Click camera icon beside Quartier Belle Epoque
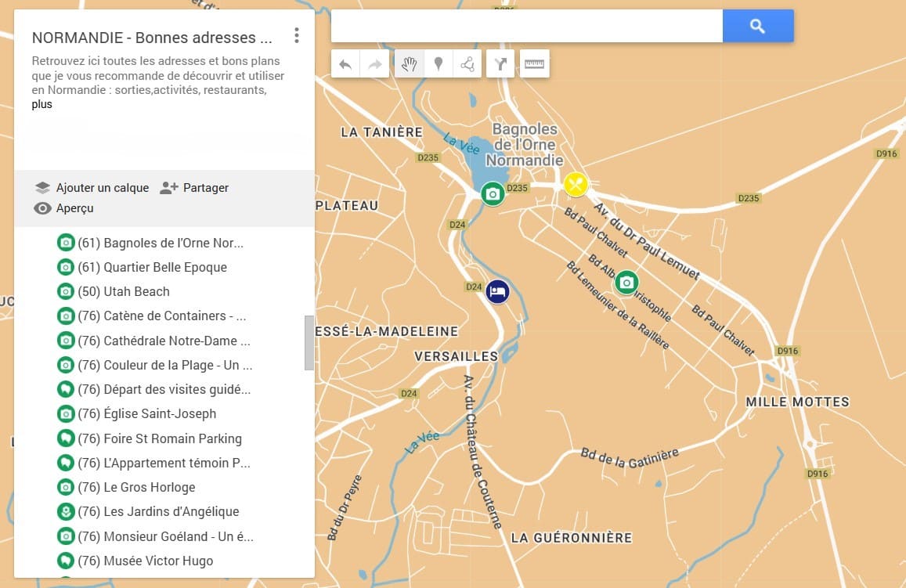The width and height of the screenshot is (906, 588). click(x=66, y=268)
